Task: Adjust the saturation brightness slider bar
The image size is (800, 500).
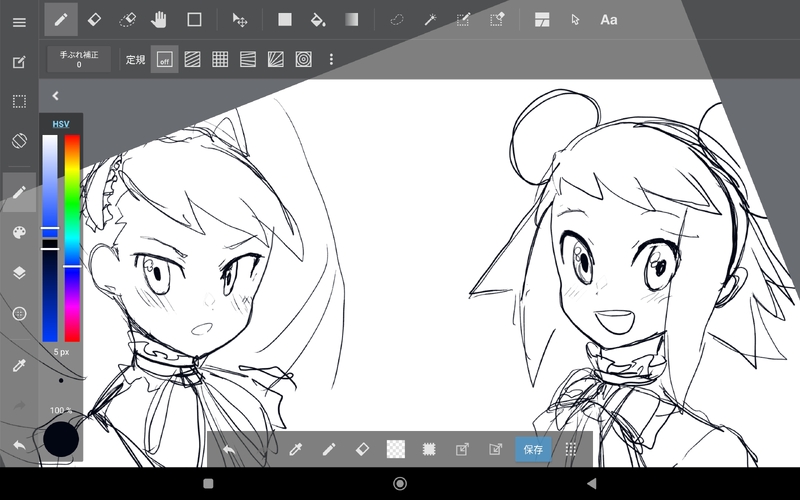Action: [50, 238]
